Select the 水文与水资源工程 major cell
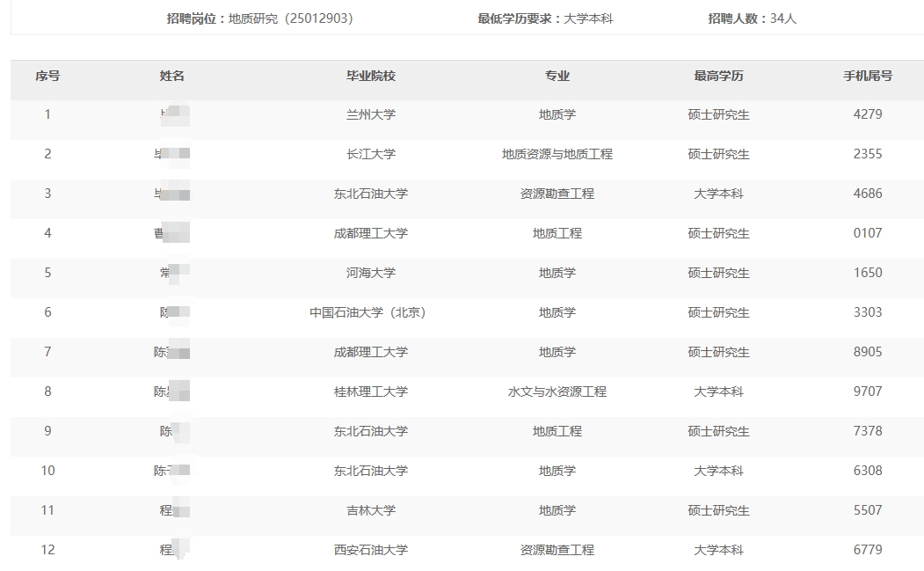924x571 pixels. [x=557, y=392]
